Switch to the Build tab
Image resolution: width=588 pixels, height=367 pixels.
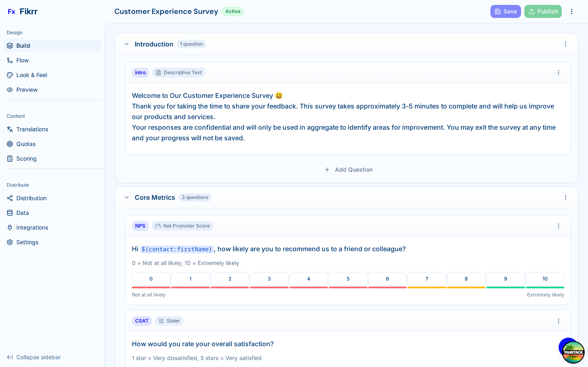23,46
